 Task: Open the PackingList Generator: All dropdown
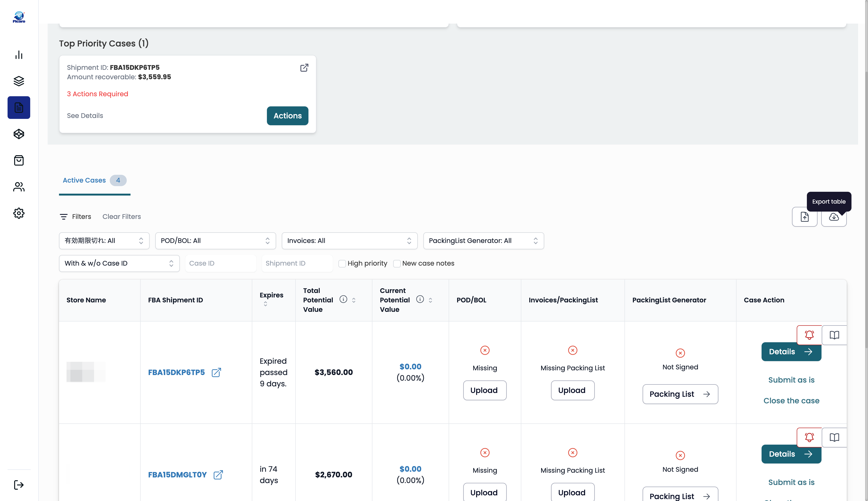click(x=483, y=241)
